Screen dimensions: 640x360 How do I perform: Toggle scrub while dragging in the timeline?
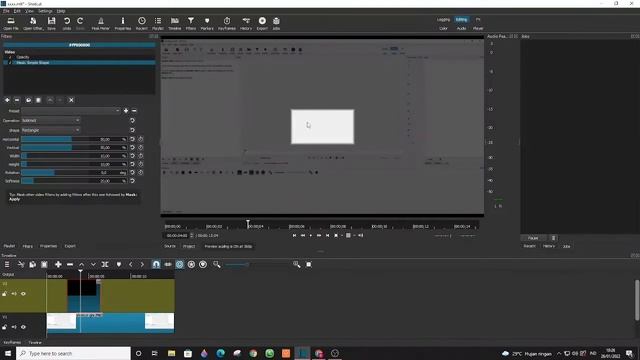click(x=168, y=264)
